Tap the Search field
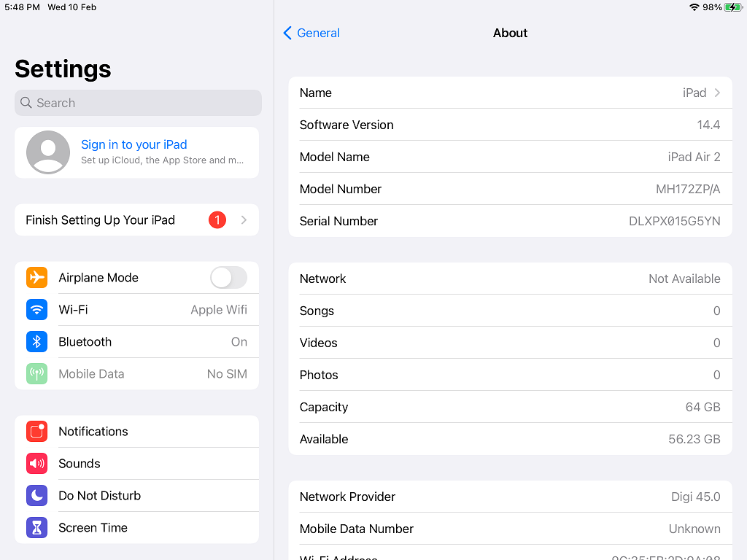 coord(138,103)
